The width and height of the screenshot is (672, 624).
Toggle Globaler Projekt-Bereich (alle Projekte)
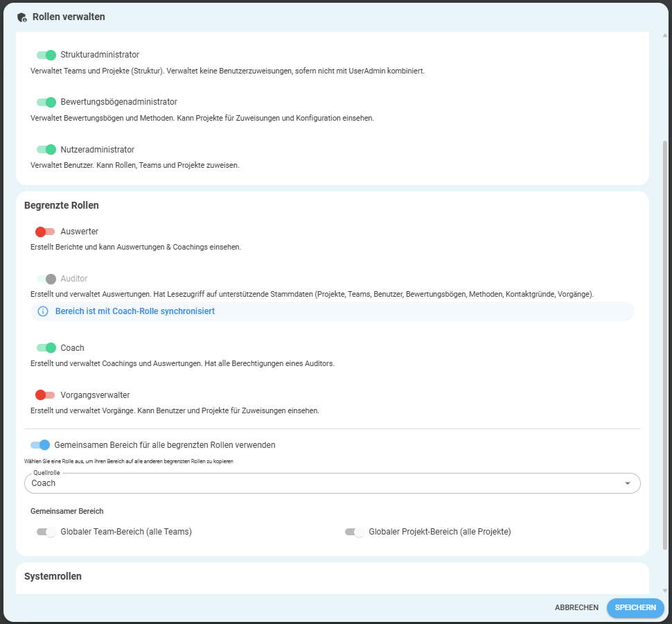355,532
